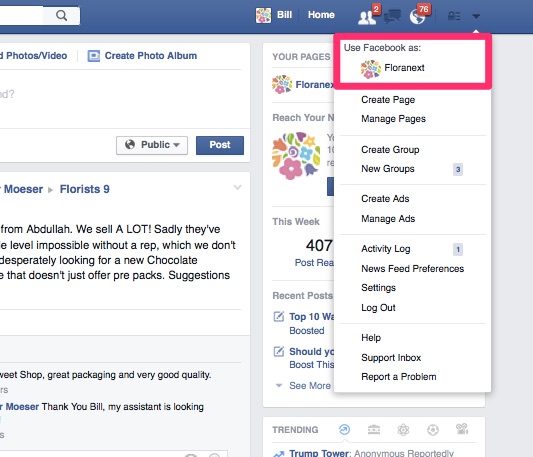The width and height of the screenshot is (533, 457).
Task: Click the edit icon beside Top 10 post
Action: coord(279,316)
